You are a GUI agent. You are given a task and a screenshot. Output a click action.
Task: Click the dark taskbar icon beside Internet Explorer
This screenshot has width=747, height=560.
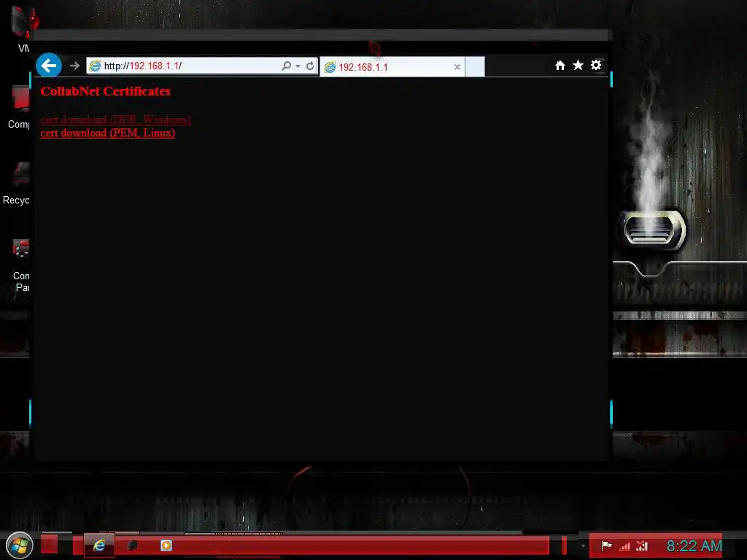(x=133, y=545)
